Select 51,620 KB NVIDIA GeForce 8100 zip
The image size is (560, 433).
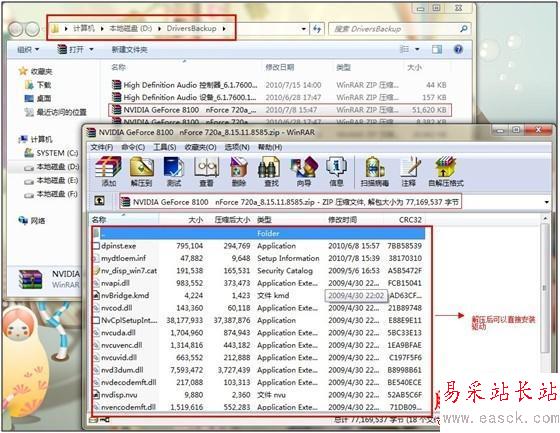tap(280, 110)
